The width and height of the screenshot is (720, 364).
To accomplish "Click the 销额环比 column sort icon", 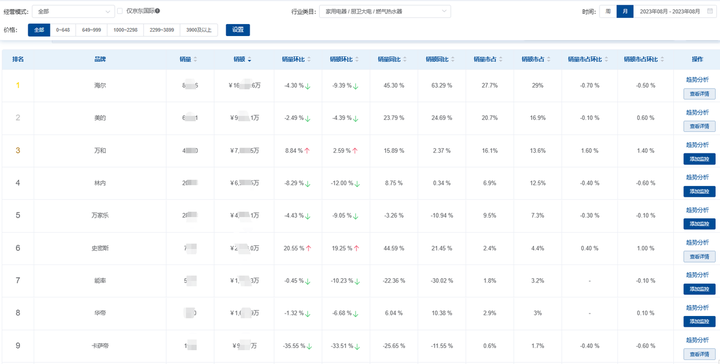I will click(x=357, y=60).
